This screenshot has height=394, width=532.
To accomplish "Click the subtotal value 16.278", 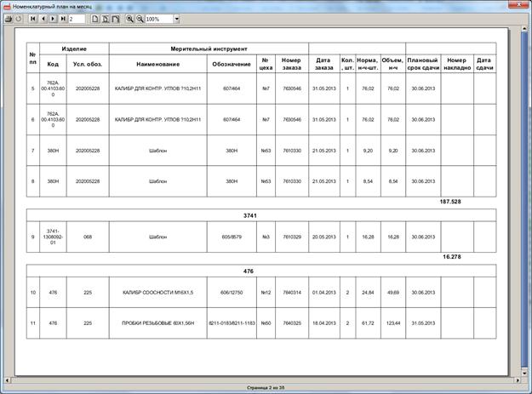I will [452, 257].
